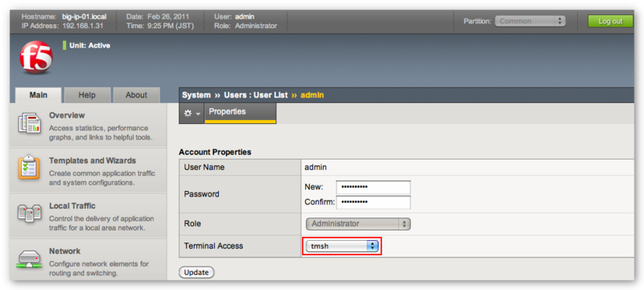Click the Terminal Access label
The width and height of the screenshot is (644, 290).
pos(213,246)
